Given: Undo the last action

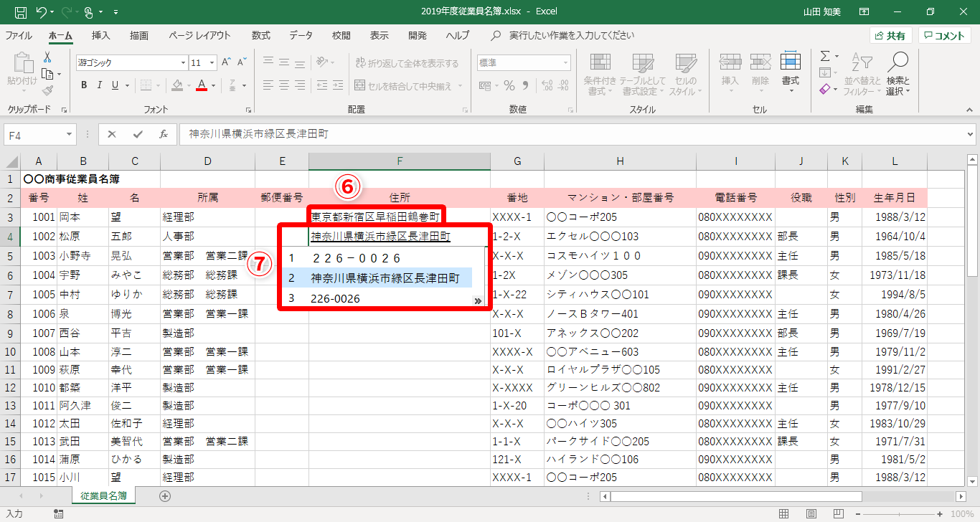Looking at the screenshot, I should point(41,11).
